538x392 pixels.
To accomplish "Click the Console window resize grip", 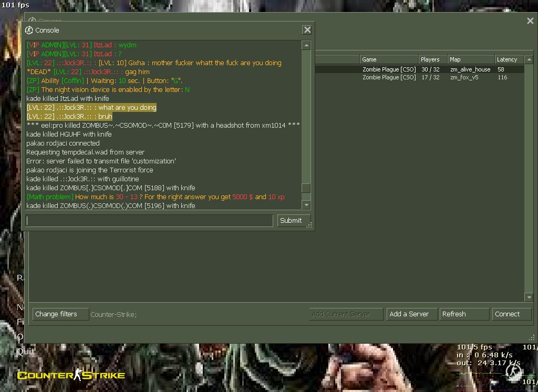I will (310, 226).
